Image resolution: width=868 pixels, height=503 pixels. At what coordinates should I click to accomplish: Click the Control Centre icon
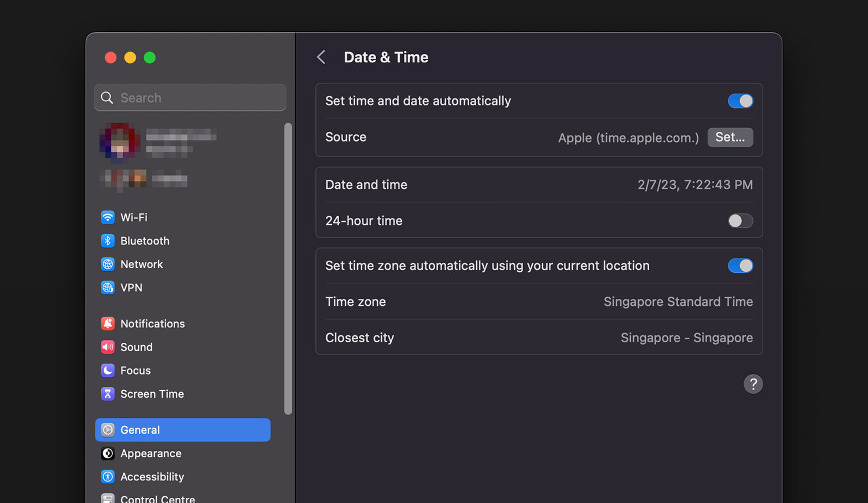point(108,498)
